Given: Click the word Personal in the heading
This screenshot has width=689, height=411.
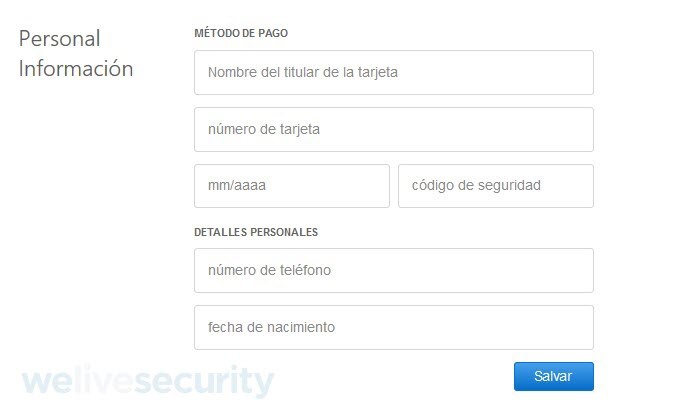Looking at the screenshot, I should coord(60,39).
